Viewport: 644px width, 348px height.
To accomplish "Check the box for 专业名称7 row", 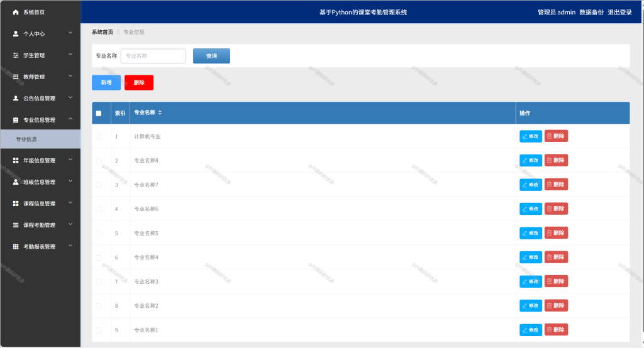I will tap(99, 185).
